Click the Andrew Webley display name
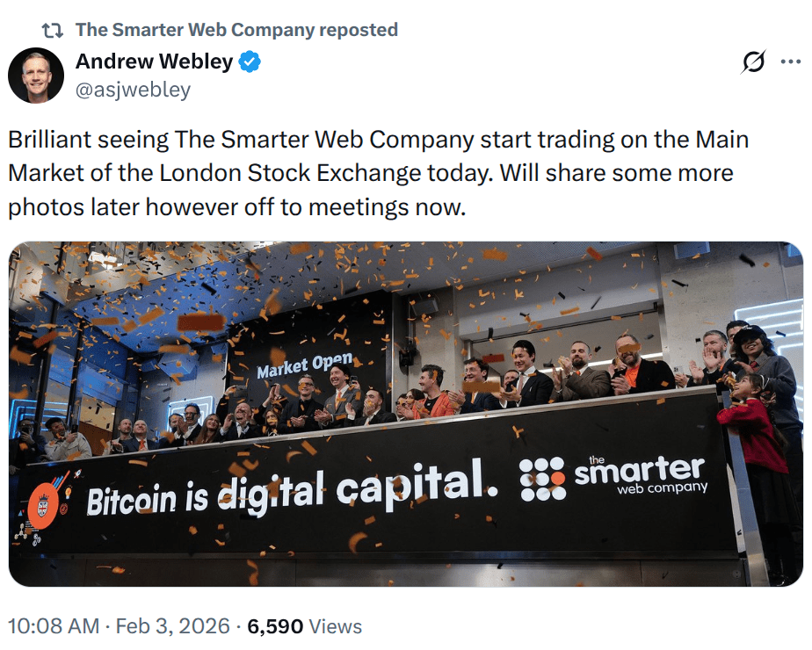The height and width of the screenshot is (650, 812). [x=154, y=61]
